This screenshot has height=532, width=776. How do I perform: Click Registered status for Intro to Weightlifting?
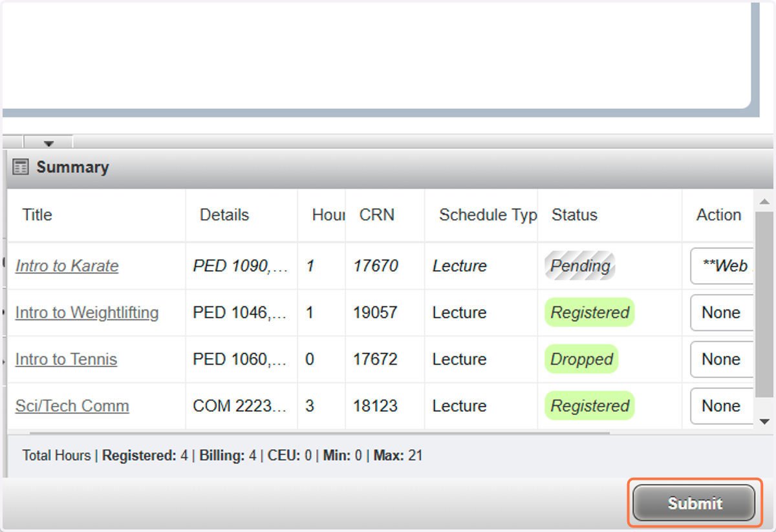590,312
